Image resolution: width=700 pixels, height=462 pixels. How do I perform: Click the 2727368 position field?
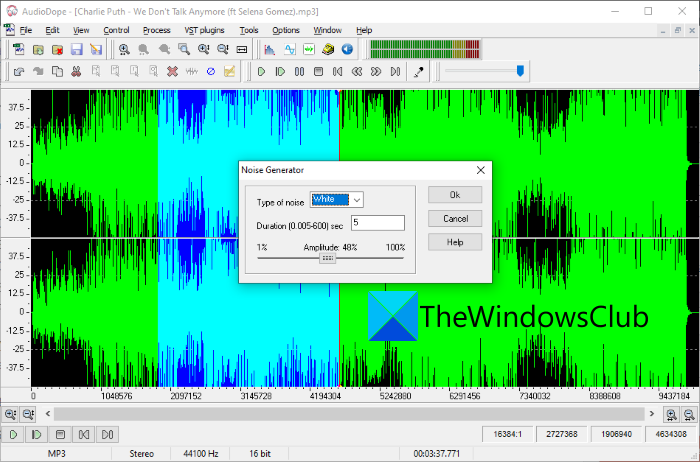pos(562,434)
